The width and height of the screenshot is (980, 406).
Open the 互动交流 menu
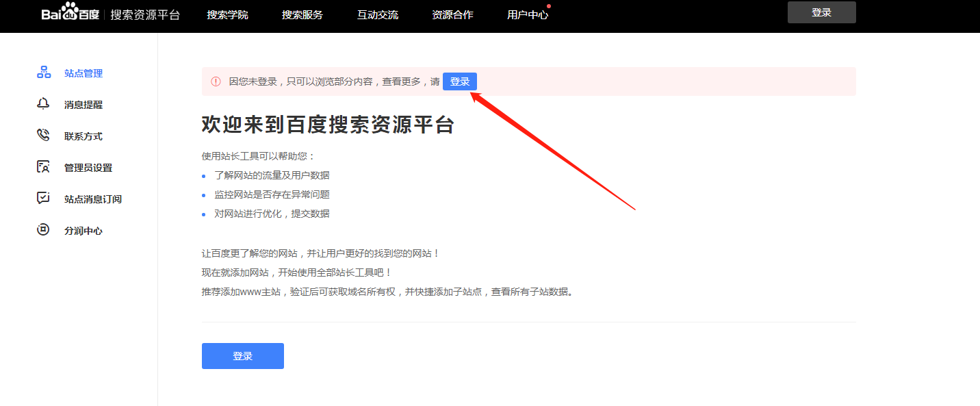[x=378, y=14]
